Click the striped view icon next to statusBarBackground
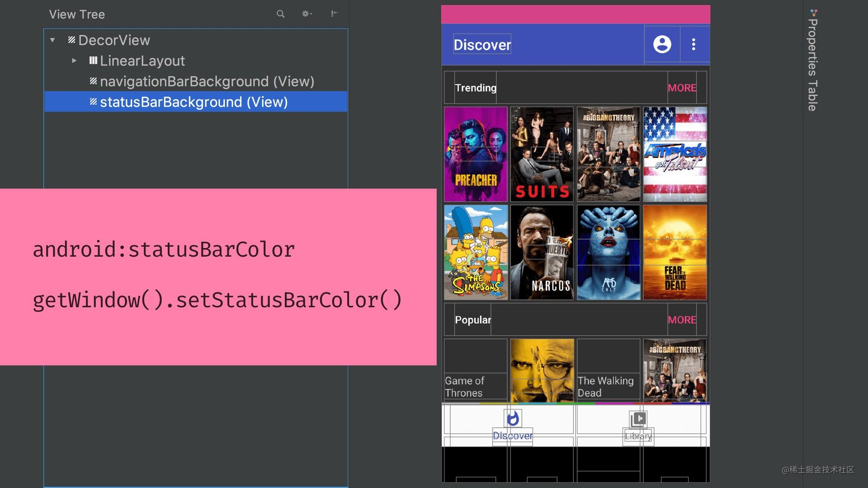 point(93,102)
